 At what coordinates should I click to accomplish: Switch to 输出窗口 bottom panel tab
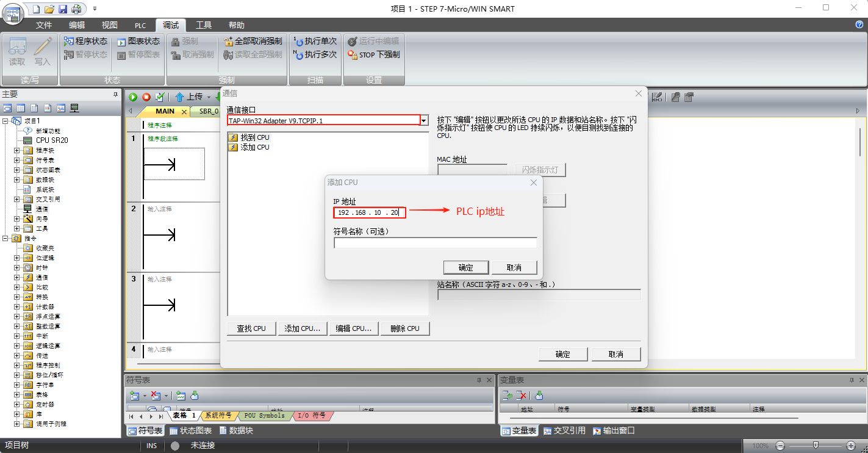[x=614, y=430]
